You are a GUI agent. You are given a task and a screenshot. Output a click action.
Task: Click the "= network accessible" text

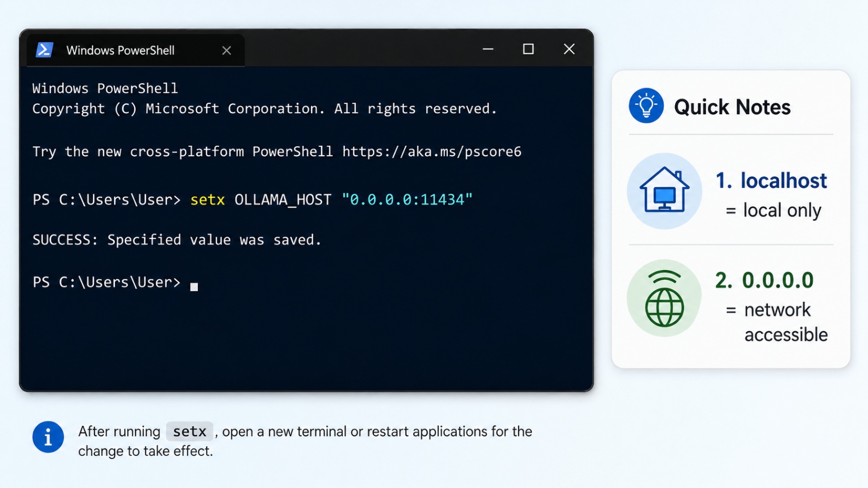[x=776, y=322]
